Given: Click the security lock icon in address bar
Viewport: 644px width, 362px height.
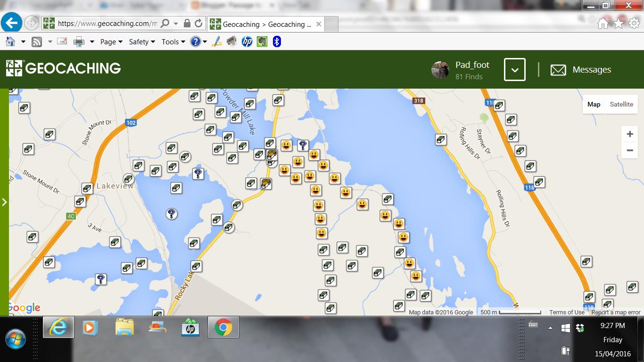Looking at the screenshot, I should 187,23.
